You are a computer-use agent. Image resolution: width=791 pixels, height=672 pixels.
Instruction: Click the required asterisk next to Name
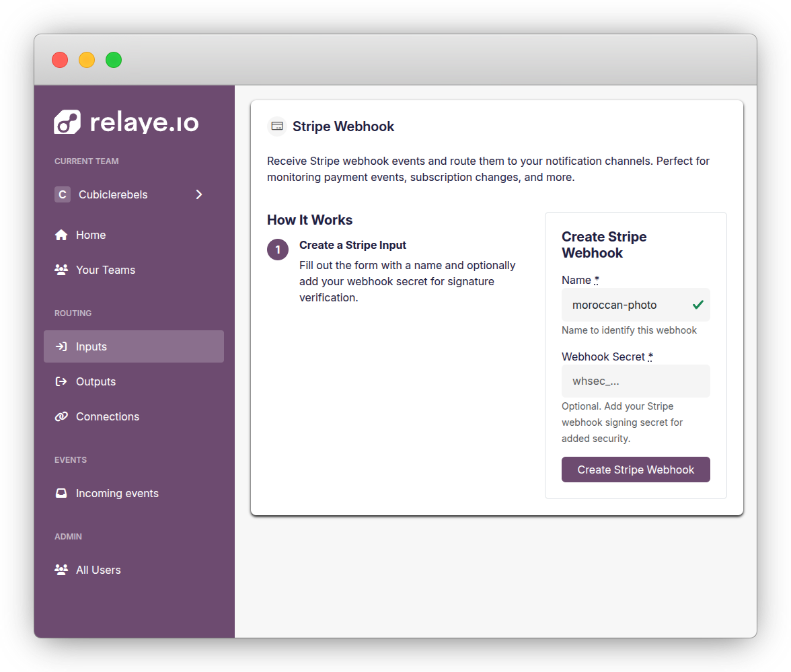[x=595, y=279]
